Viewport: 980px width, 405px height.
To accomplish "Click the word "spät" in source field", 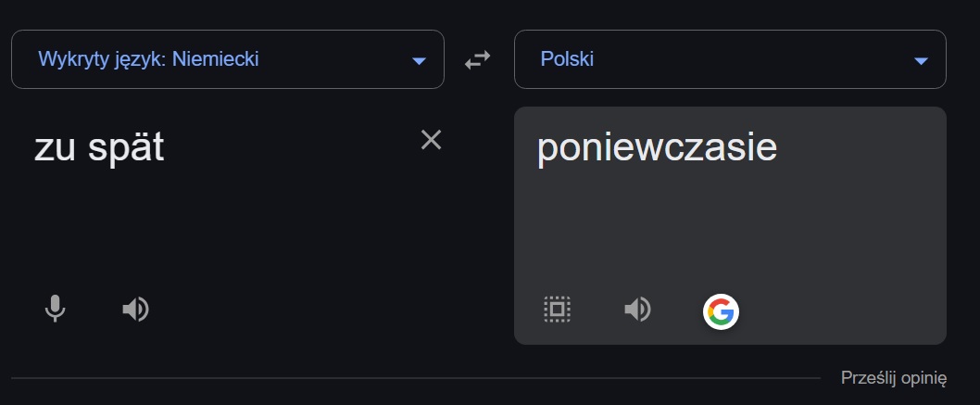I will pyautogui.click(x=125, y=148).
